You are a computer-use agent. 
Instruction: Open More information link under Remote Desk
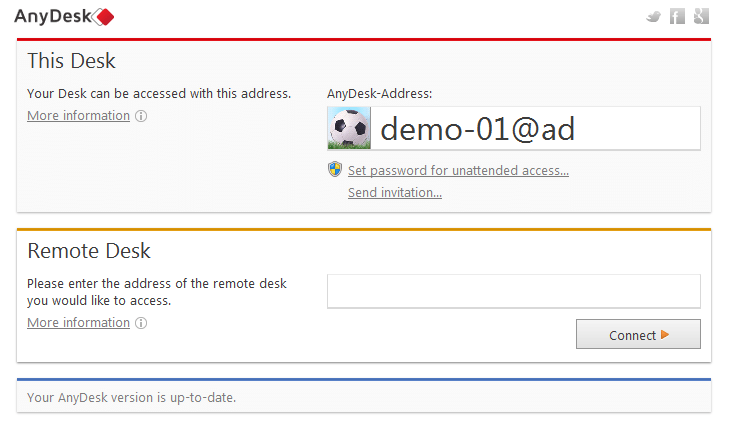click(x=79, y=322)
